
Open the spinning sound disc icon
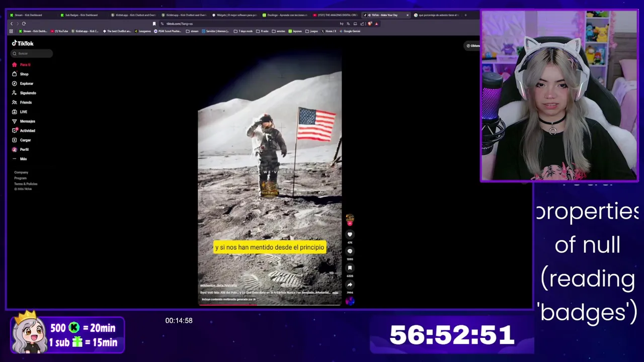click(350, 301)
